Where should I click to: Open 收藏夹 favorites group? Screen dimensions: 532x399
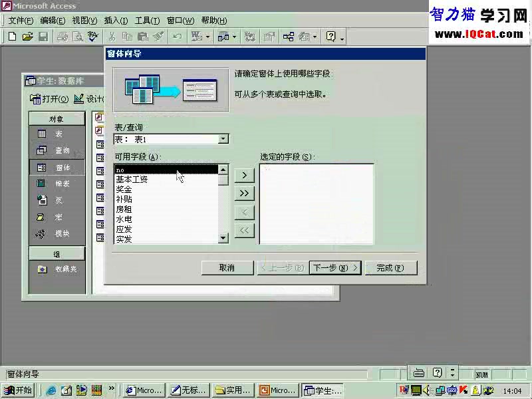point(57,269)
